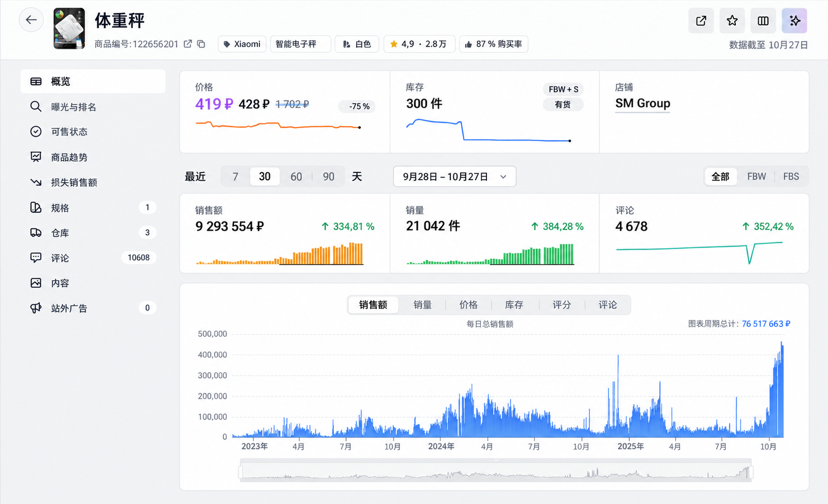828x504 pixels.
Task: Open 规格 icon in the sidebar
Action: [36, 207]
